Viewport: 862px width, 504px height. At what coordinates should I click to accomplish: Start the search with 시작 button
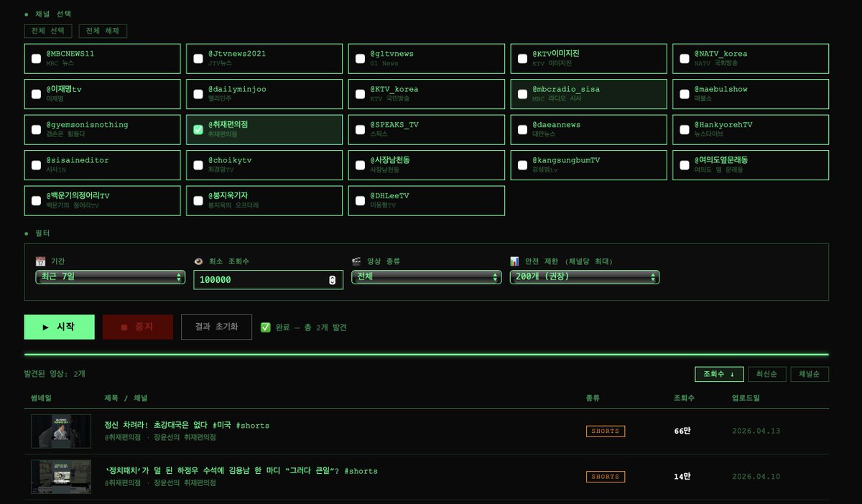(x=59, y=327)
